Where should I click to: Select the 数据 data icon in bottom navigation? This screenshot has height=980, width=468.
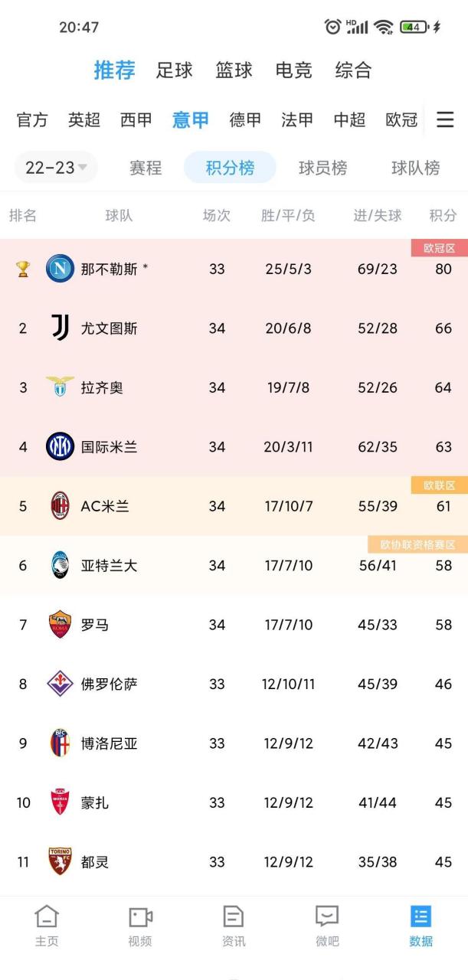(x=420, y=924)
